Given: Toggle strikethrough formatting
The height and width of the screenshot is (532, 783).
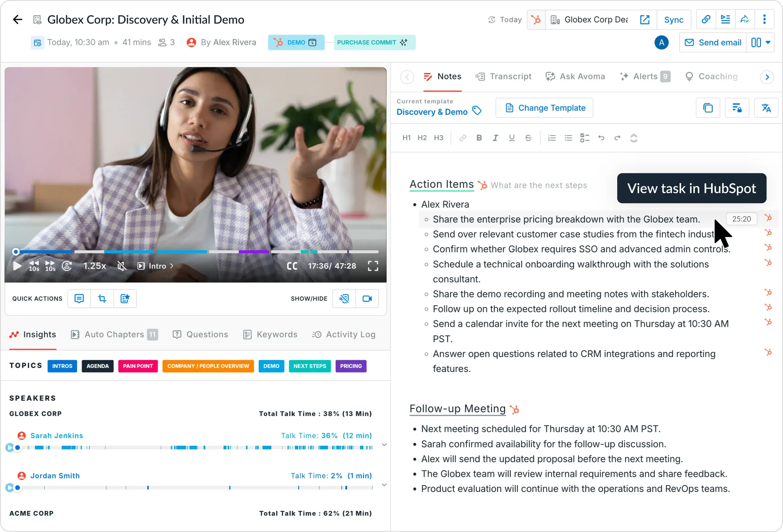Looking at the screenshot, I should point(528,138).
